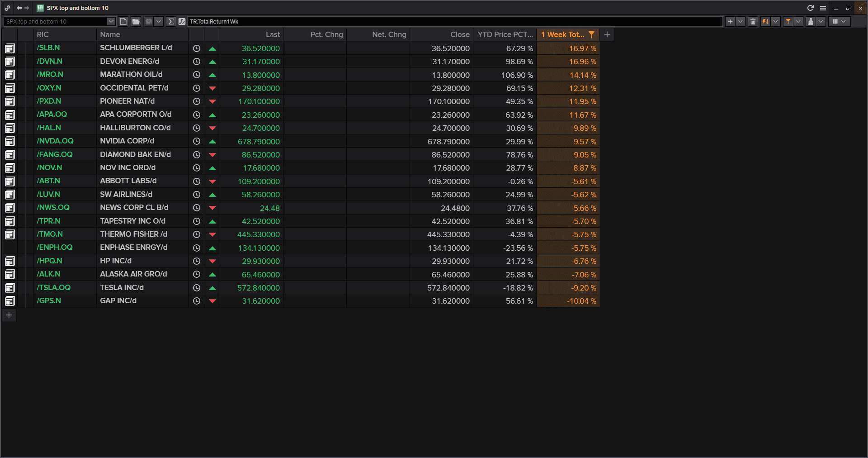868x458 pixels.
Task: Open the /NVDA.OQ RIC link
Action: click(x=55, y=141)
